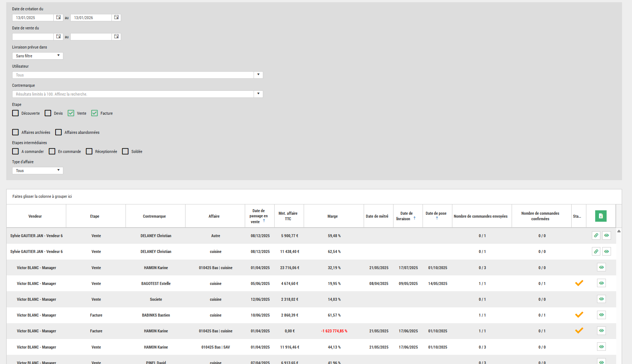Click the Contremarque search input field
The image size is (632, 364).
point(133,94)
